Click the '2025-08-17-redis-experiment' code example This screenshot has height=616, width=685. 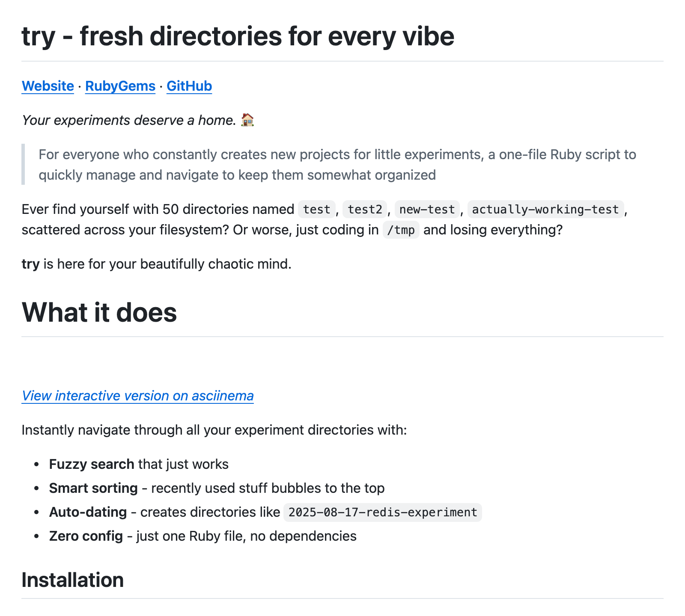[x=383, y=512]
